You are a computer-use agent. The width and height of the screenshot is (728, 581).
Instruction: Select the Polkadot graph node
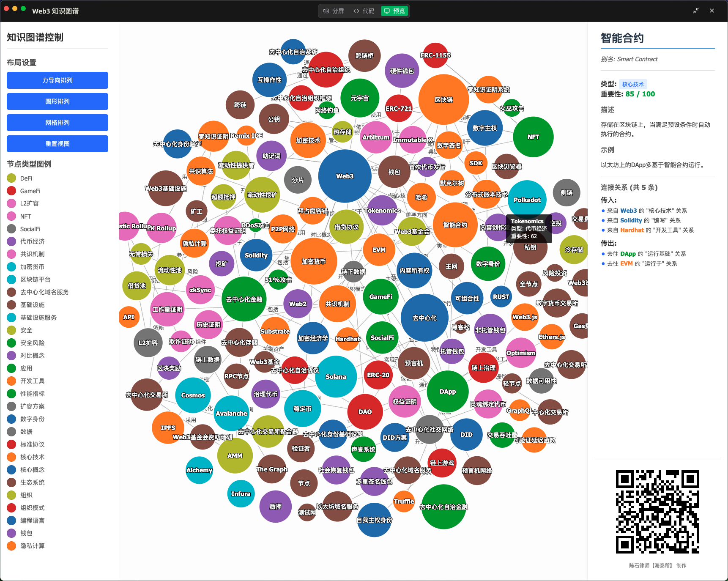[x=527, y=200]
